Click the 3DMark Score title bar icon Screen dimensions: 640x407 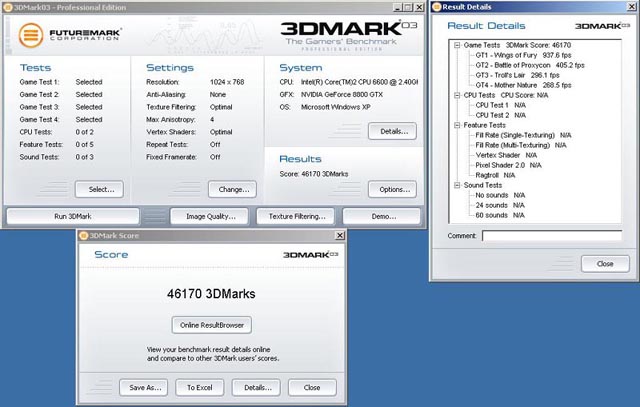coord(84,236)
